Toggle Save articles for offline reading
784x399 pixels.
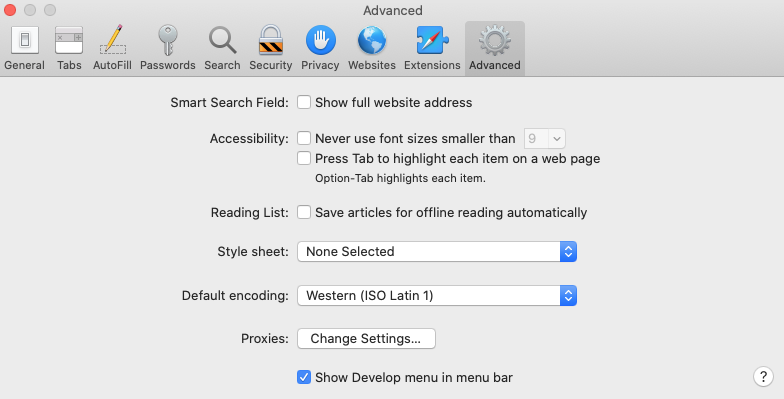(x=304, y=212)
